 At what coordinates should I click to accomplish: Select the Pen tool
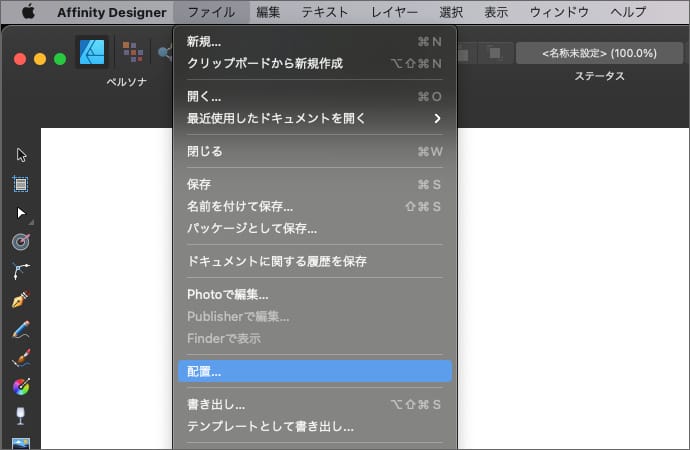click(21, 299)
